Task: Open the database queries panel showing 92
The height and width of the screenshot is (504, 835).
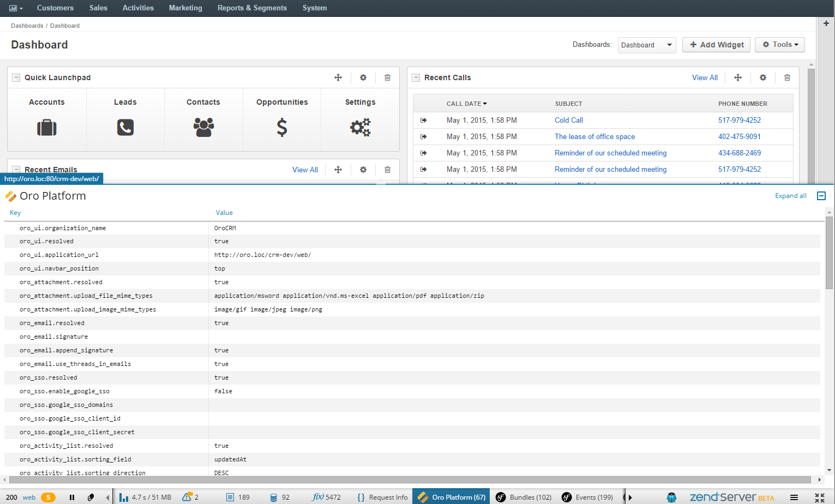Action: click(280, 497)
